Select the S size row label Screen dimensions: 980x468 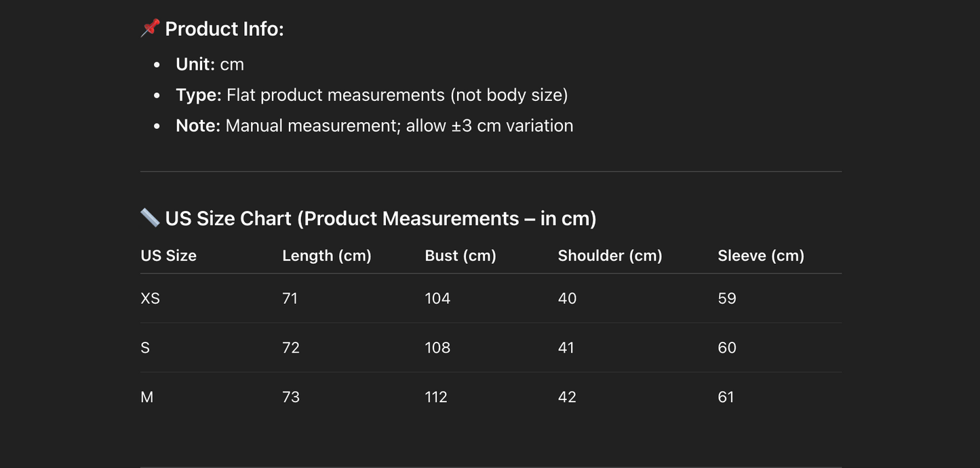145,348
